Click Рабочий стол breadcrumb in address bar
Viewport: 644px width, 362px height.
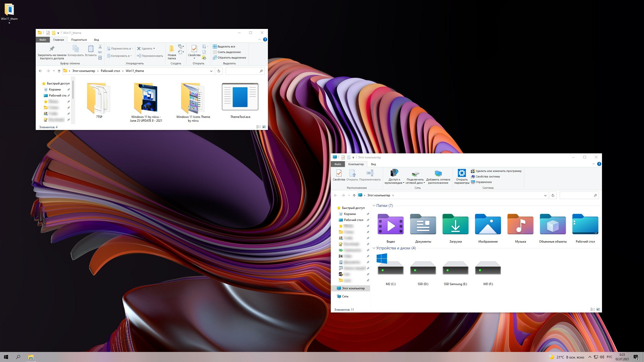(110, 71)
